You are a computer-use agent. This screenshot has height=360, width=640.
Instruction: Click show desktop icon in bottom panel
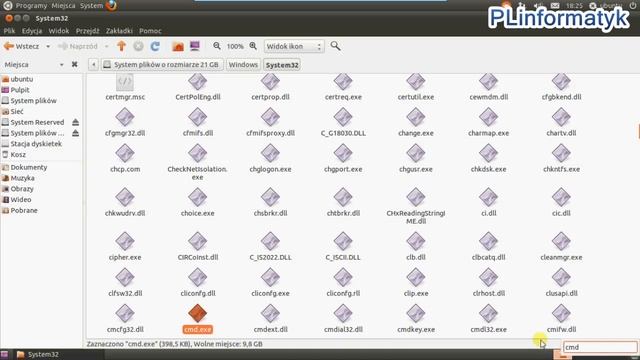4,354
